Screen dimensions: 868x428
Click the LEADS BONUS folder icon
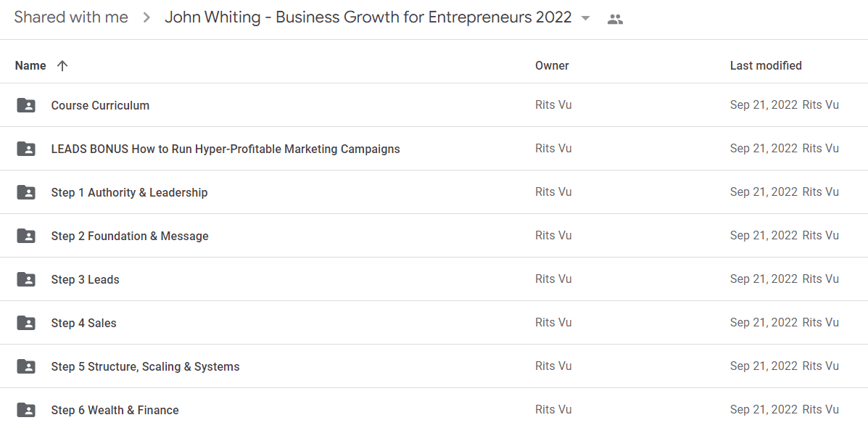[26, 149]
